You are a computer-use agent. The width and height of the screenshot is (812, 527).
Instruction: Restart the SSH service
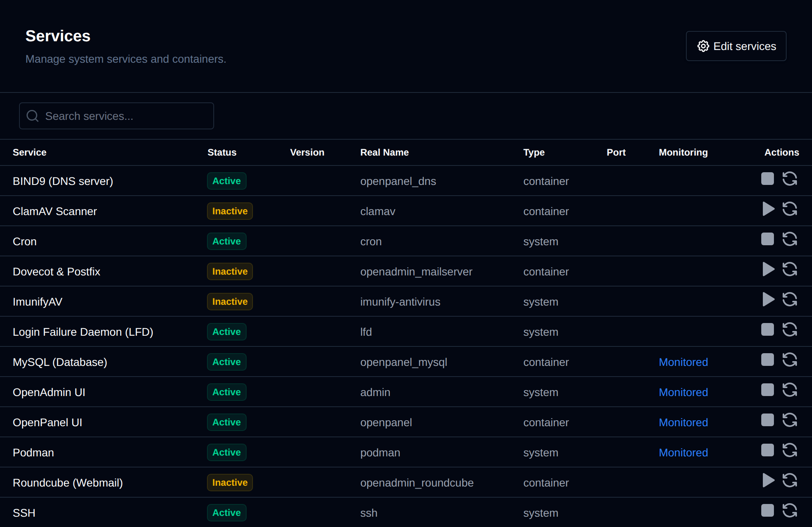[x=789, y=510]
